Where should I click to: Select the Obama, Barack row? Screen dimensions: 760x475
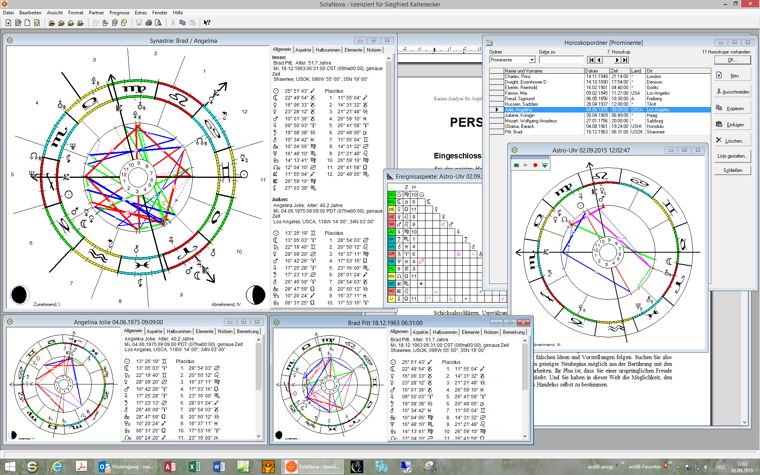[518, 126]
